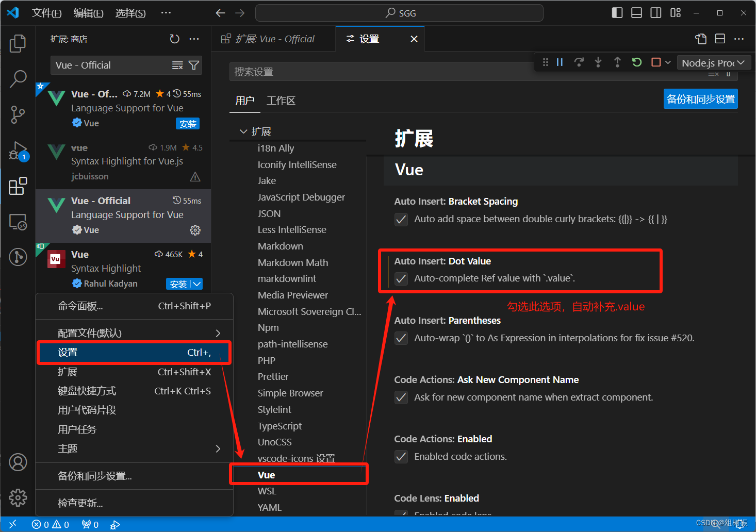Select 设置 in the context menu
This screenshot has width=756, height=532.
point(134,353)
